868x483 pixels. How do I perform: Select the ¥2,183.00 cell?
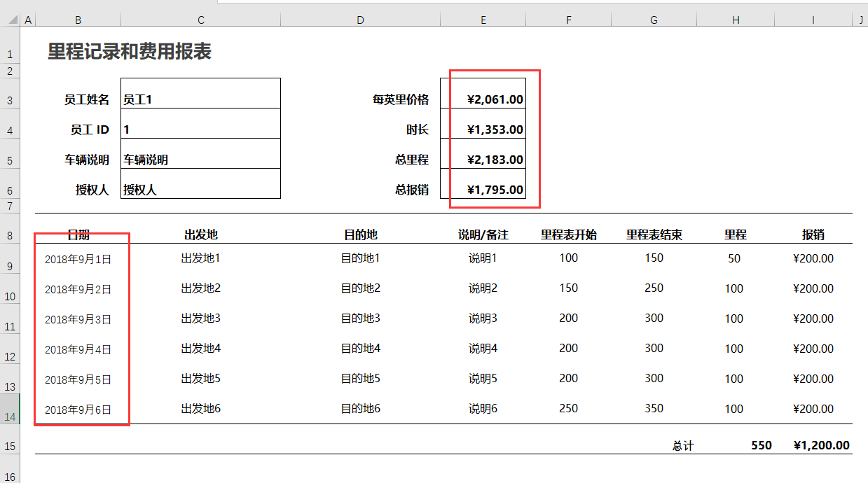click(483, 153)
